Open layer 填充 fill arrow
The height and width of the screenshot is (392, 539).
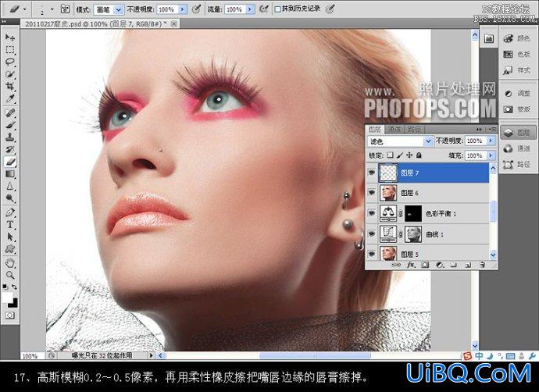(491, 155)
